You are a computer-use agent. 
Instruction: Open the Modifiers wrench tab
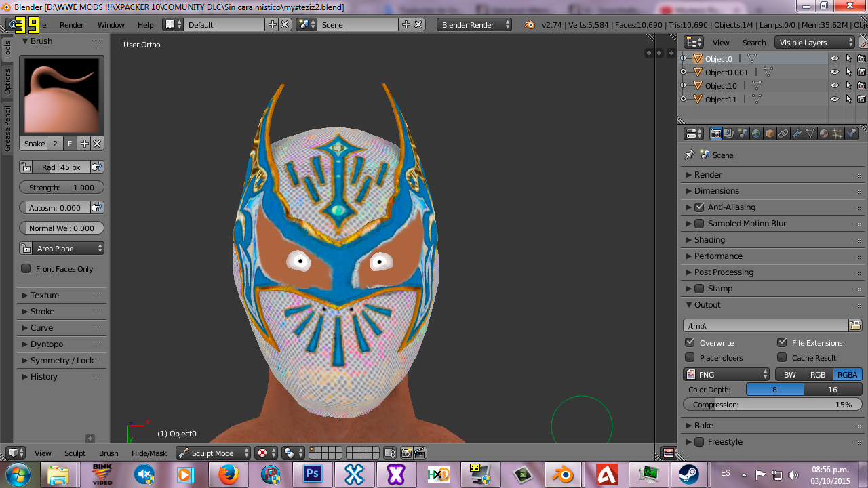tap(797, 134)
